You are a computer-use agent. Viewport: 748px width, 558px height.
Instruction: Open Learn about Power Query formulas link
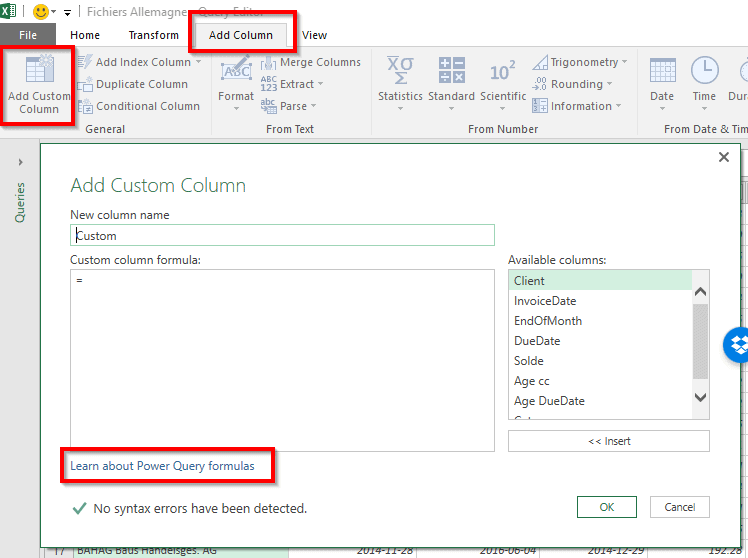pyautogui.click(x=162, y=466)
